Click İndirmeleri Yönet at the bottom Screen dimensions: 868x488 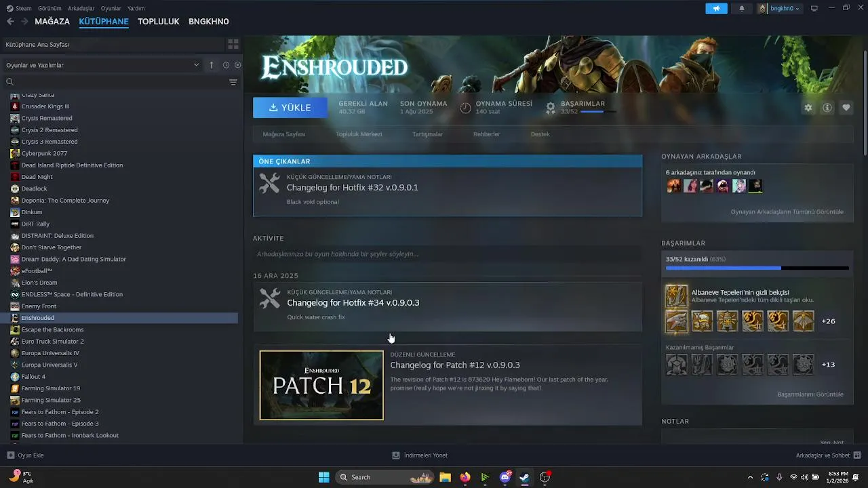(x=420, y=455)
